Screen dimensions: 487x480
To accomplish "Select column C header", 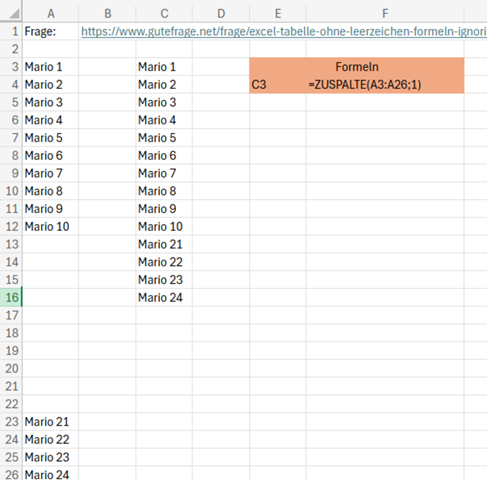I will (164, 13).
